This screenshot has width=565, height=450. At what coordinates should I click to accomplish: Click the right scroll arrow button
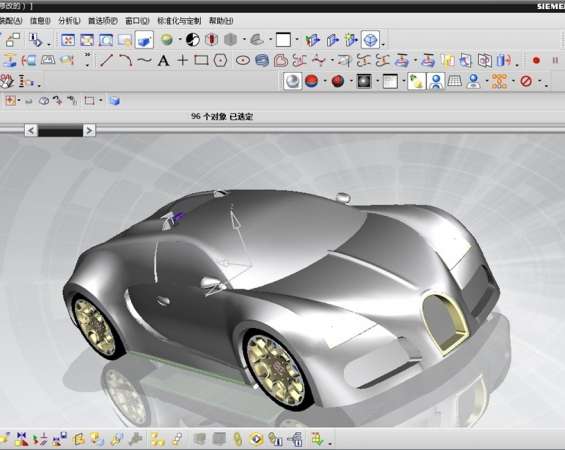[89, 130]
